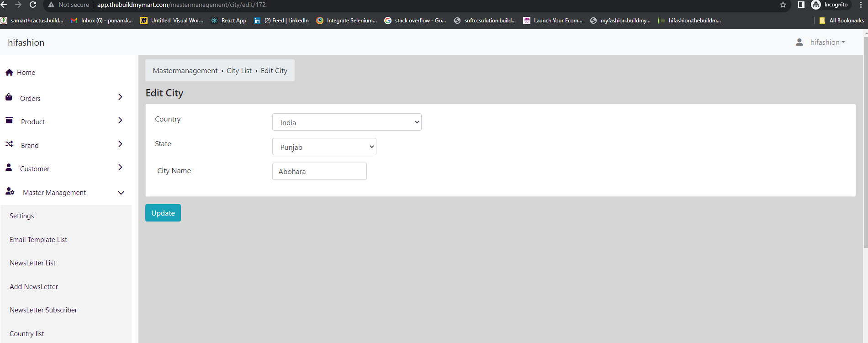The width and height of the screenshot is (868, 343).
Task: Open NewsLetter Subscriber menu item
Action: (x=43, y=310)
